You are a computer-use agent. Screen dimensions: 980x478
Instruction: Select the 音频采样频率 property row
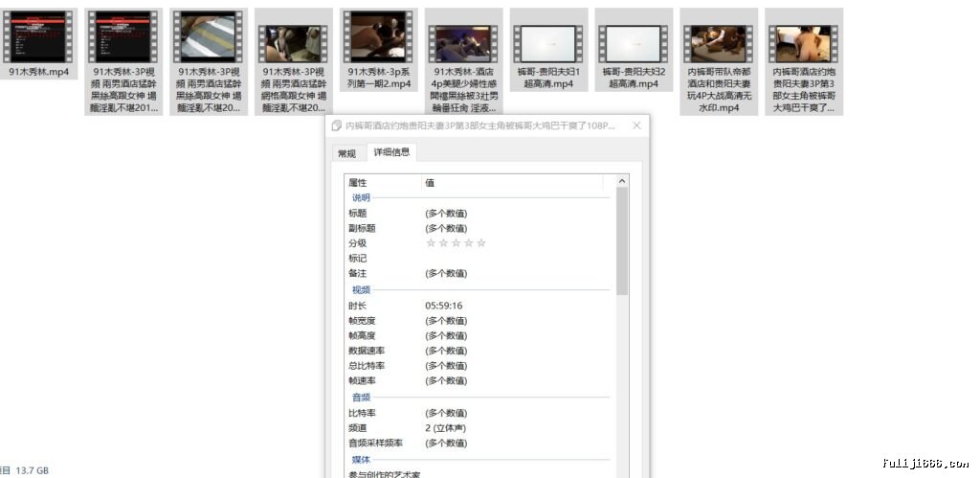[x=479, y=444]
